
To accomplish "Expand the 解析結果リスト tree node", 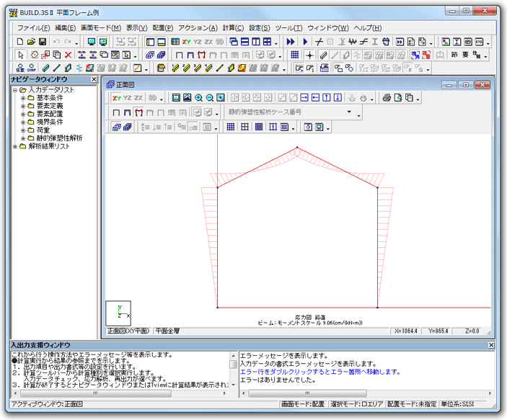I will pyautogui.click(x=15, y=146).
